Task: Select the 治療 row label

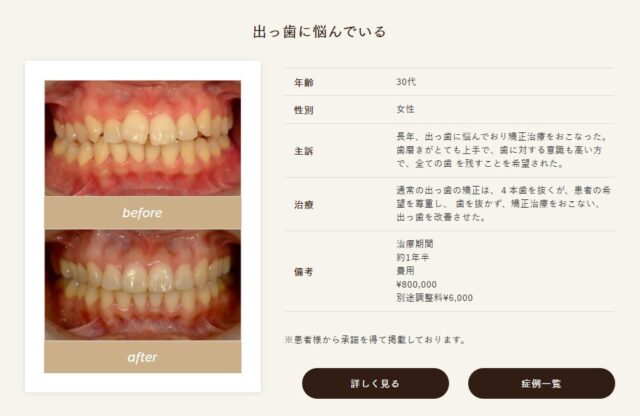Action: [304, 205]
